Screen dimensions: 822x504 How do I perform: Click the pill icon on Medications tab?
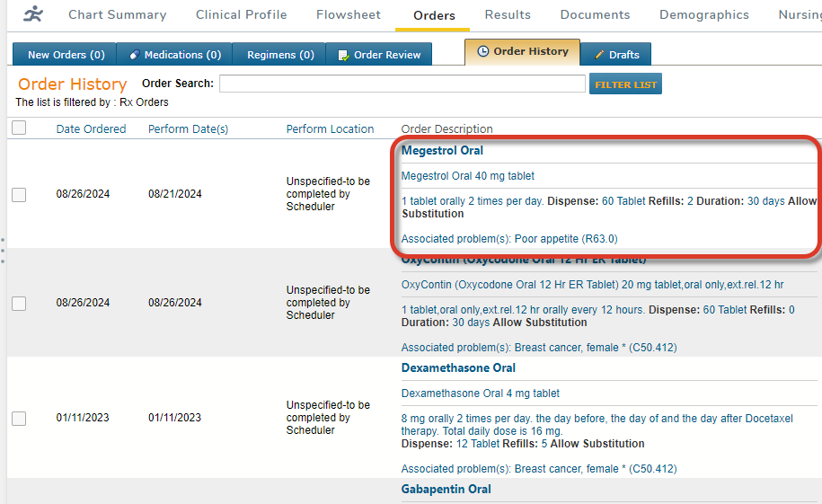pos(134,55)
